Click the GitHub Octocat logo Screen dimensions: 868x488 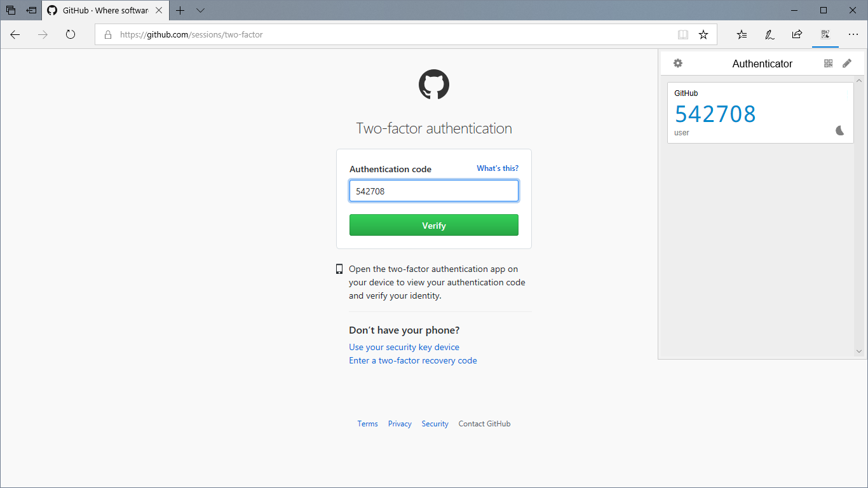click(434, 85)
